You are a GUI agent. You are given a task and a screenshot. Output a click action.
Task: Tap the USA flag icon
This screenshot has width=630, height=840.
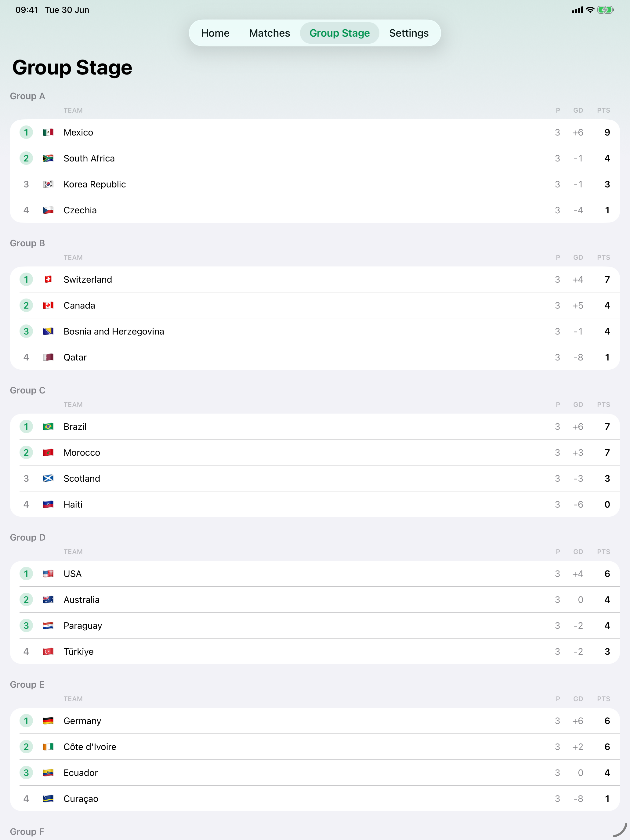pos(48,574)
